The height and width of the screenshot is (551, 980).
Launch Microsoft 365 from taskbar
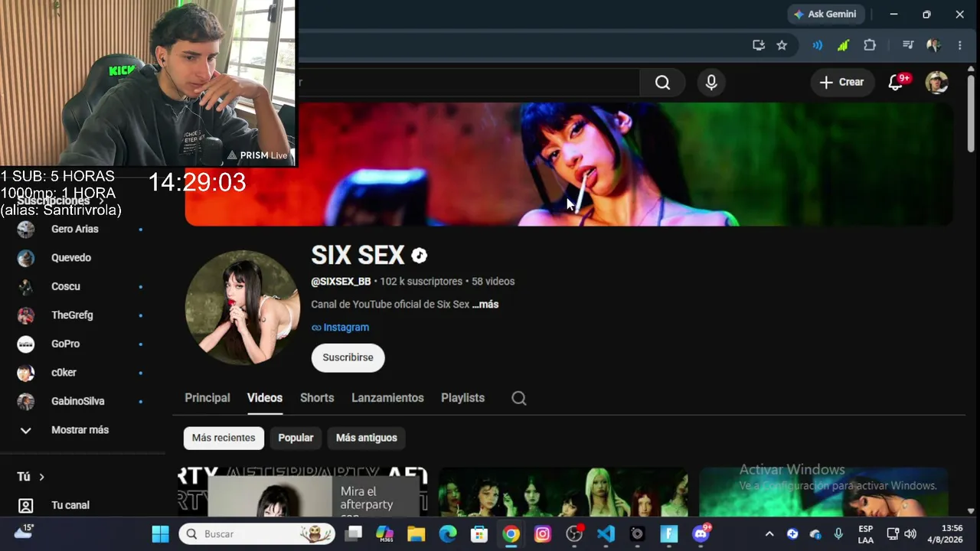point(384,533)
